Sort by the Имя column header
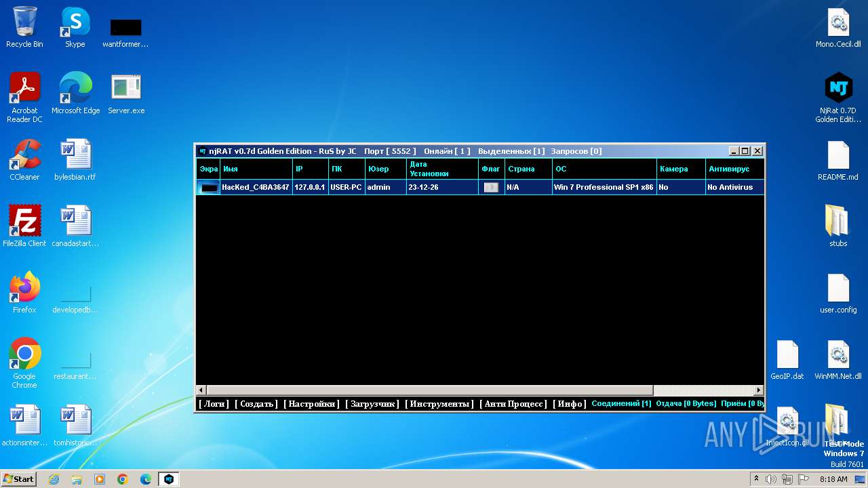 [x=256, y=169]
